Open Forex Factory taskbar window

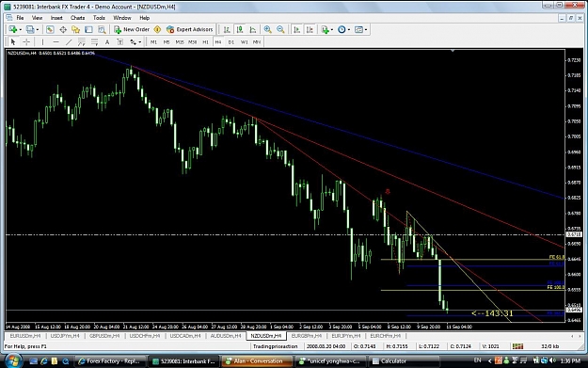coord(110,360)
